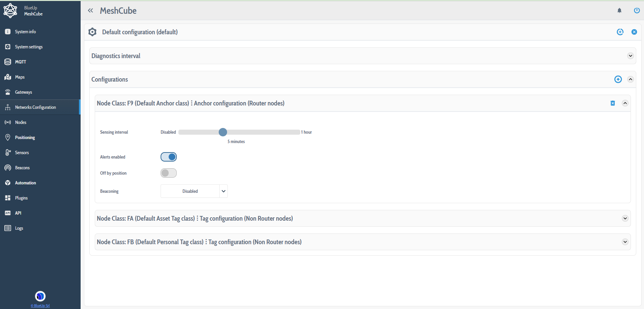This screenshot has width=644, height=309.
Task: Open the Maps page
Action: point(19,77)
